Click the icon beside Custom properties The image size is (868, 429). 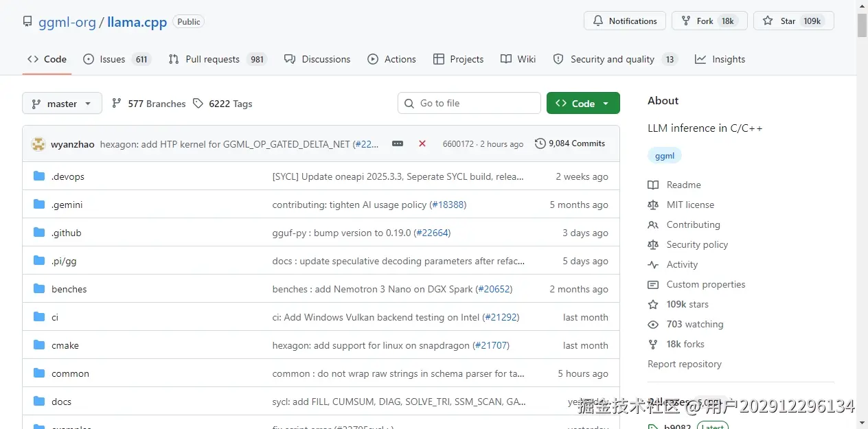(x=653, y=284)
